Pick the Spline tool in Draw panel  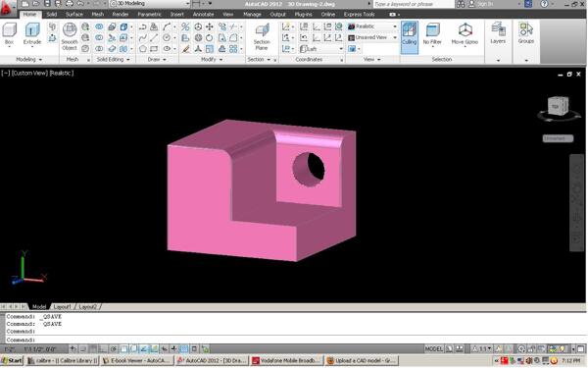coord(142,38)
